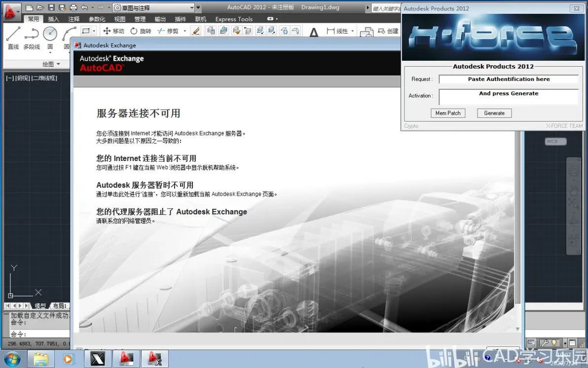Screen dimensions: 588x368
Task: Click the Request input field
Action: (x=509, y=79)
